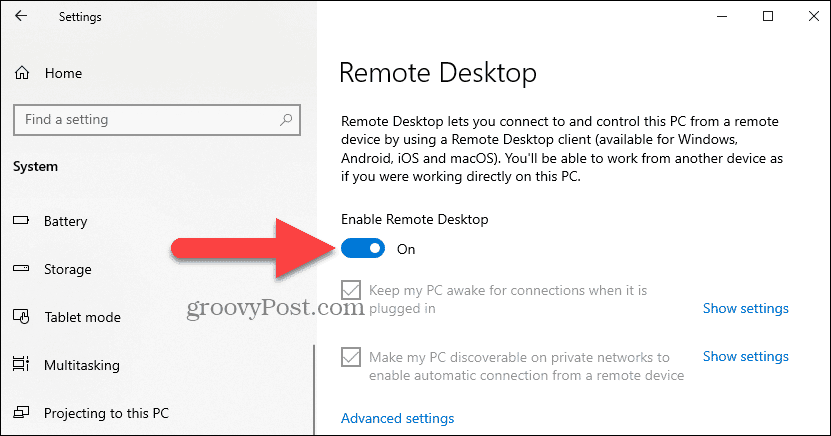The width and height of the screenshot is (831, 436).
Task: Click the back arrow icon
Action: point(21,16)
